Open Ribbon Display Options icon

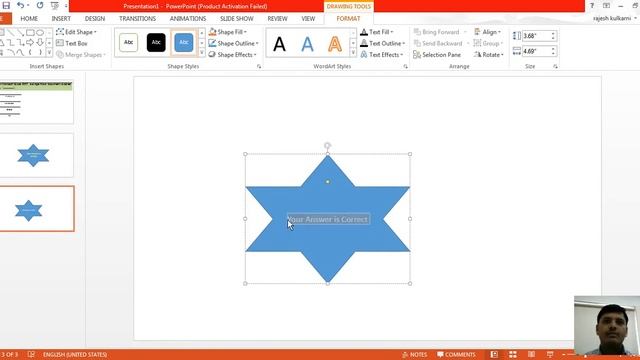click(607, 6)
